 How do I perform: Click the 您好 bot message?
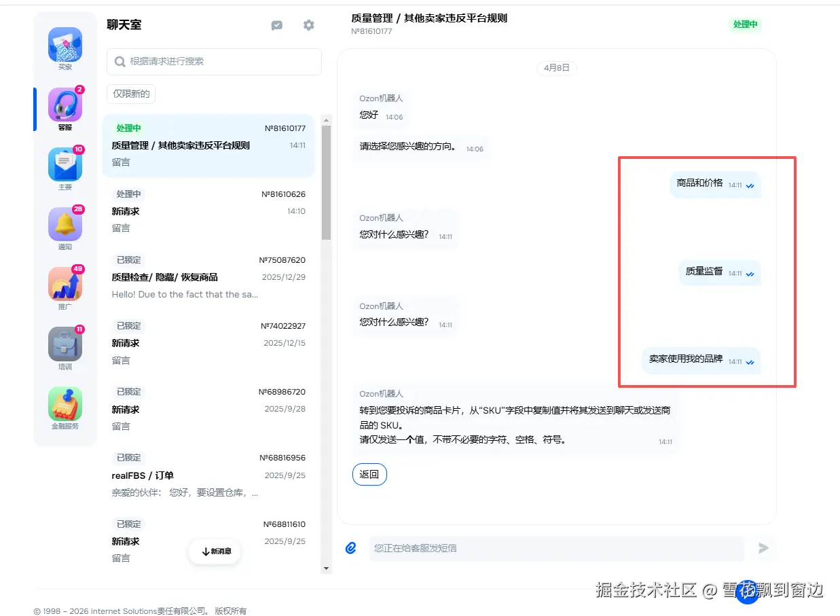pyautogui.click(x=381, y=109)
